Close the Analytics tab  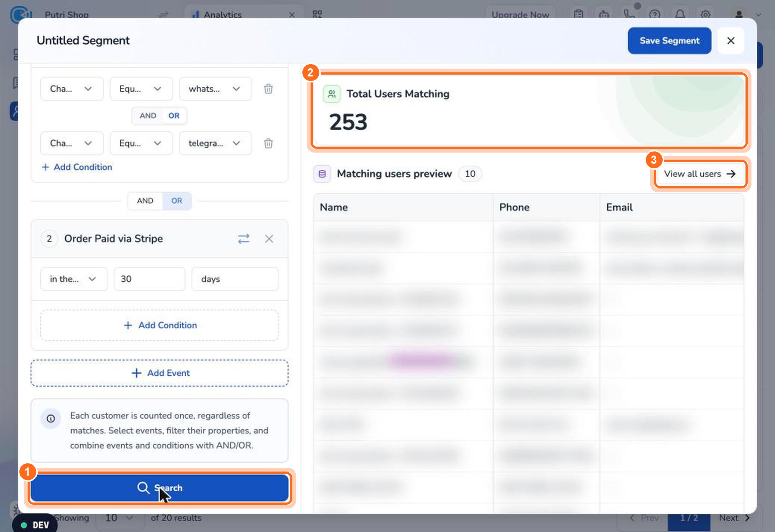(x=292, y=15)
